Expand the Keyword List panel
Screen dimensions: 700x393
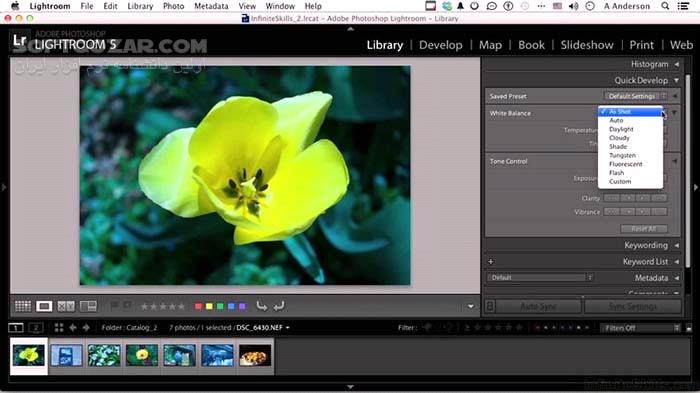[x=677, y=262]
